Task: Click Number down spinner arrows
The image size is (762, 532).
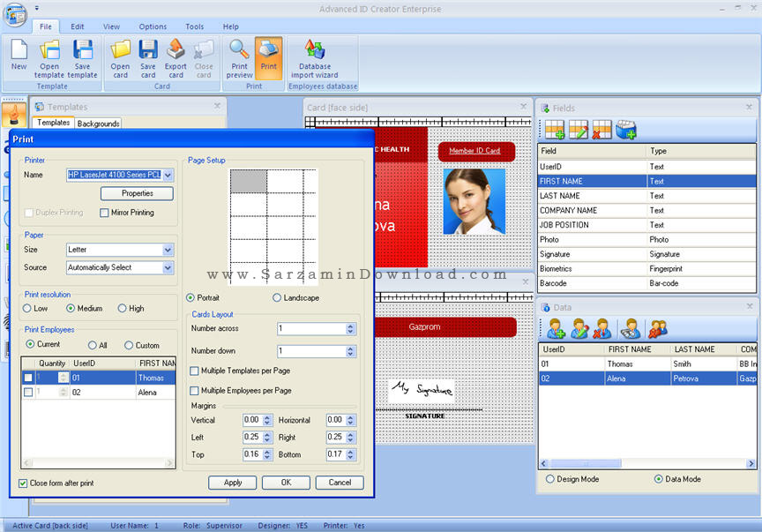Action: (x=350, y=351)
